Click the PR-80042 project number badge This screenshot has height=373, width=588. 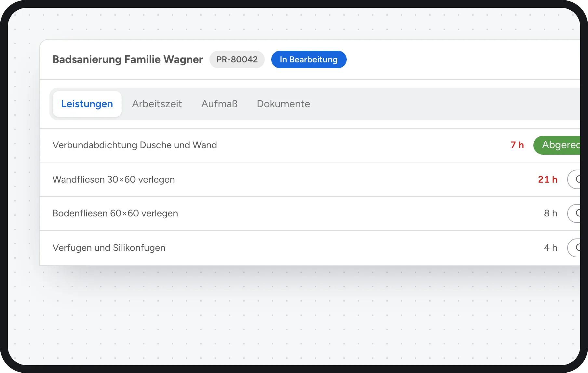coord(237,59)
